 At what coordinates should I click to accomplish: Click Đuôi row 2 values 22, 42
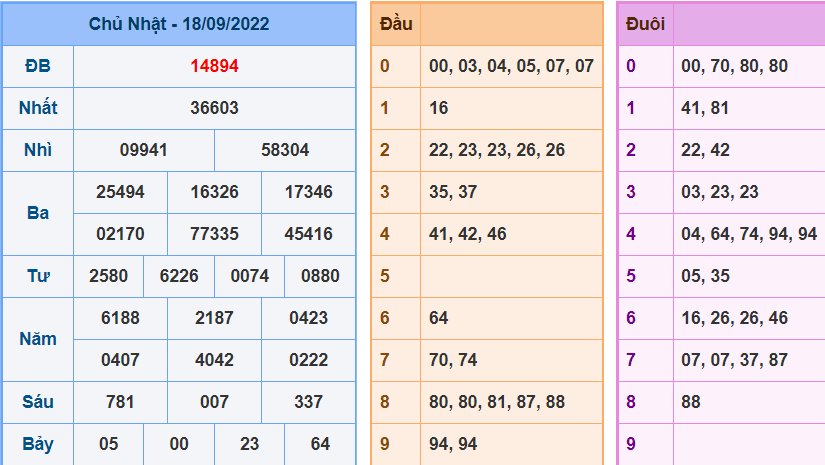click(705, 150)
